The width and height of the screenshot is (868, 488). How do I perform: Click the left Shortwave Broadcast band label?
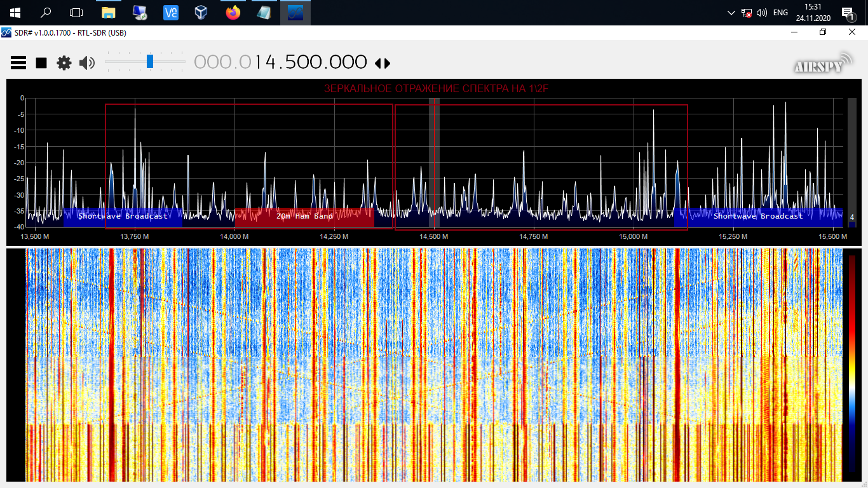123,217
